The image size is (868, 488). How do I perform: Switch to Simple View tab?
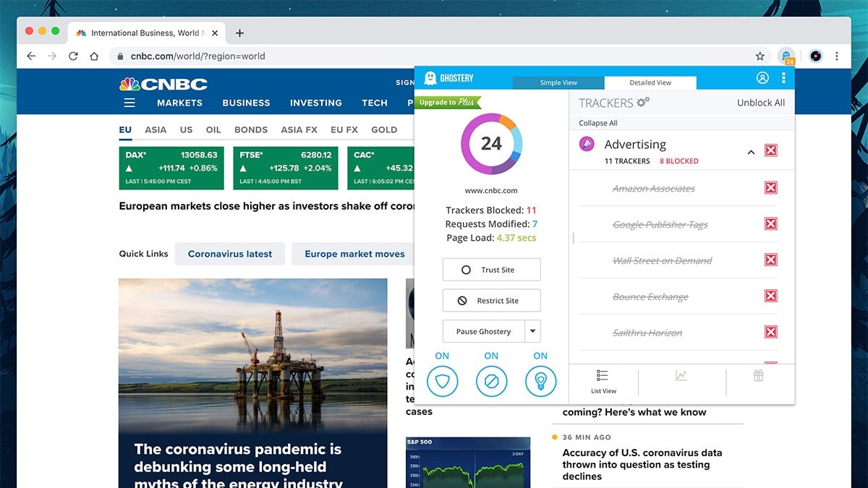(558, 82)
